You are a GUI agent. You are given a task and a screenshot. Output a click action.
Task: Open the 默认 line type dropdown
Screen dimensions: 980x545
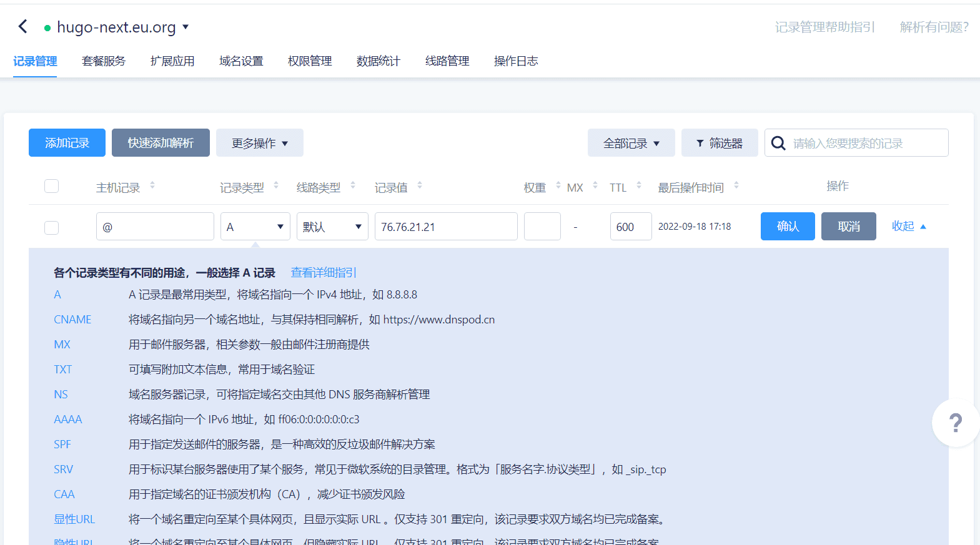(x=332, y=227)
